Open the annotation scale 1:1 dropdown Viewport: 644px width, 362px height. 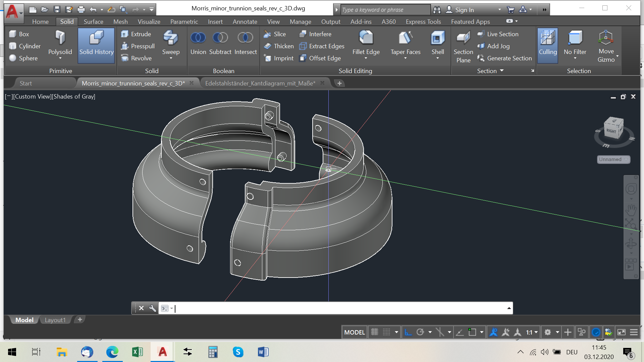coord(532,332)
